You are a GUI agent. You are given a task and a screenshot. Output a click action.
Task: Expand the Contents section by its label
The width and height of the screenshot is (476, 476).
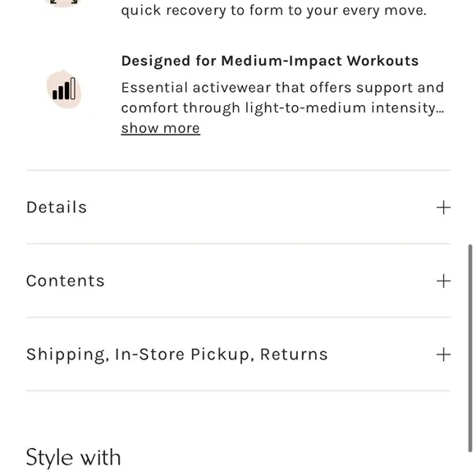[x=66, y=281]
